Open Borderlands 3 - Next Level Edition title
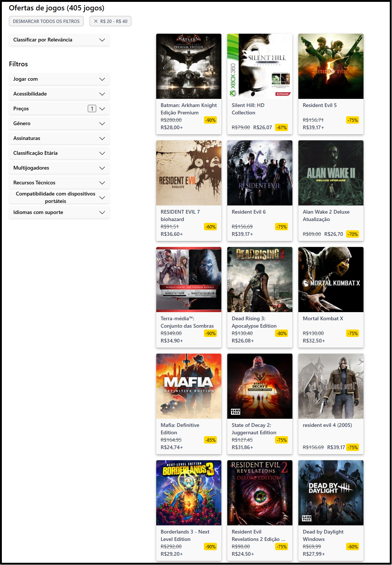This screenshot has height=565, width=392. point(185,535)
